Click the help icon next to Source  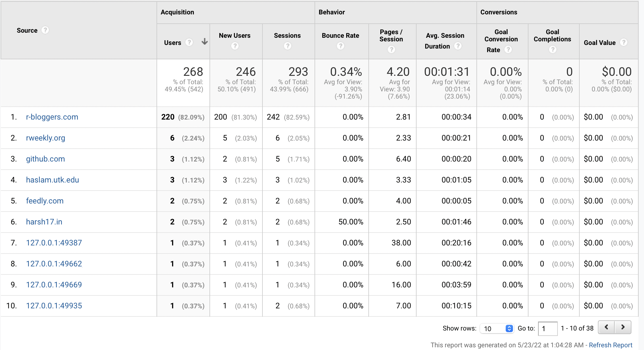[x=45, y=30]
